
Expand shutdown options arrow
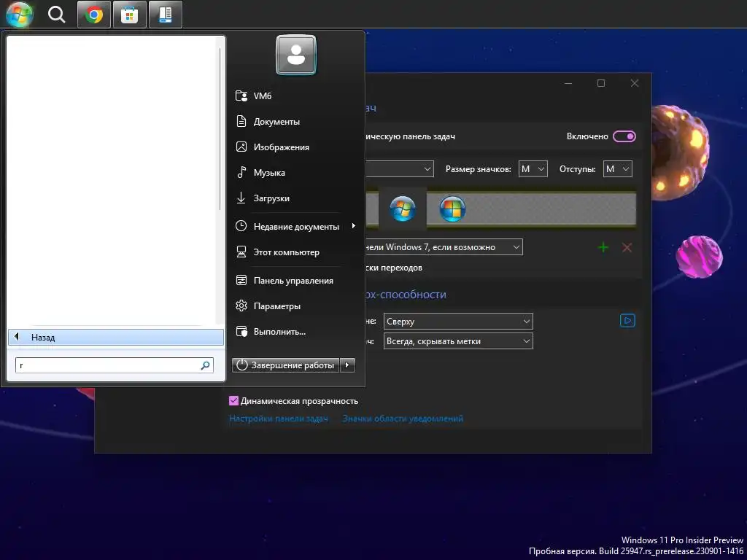tap(347, 365)
